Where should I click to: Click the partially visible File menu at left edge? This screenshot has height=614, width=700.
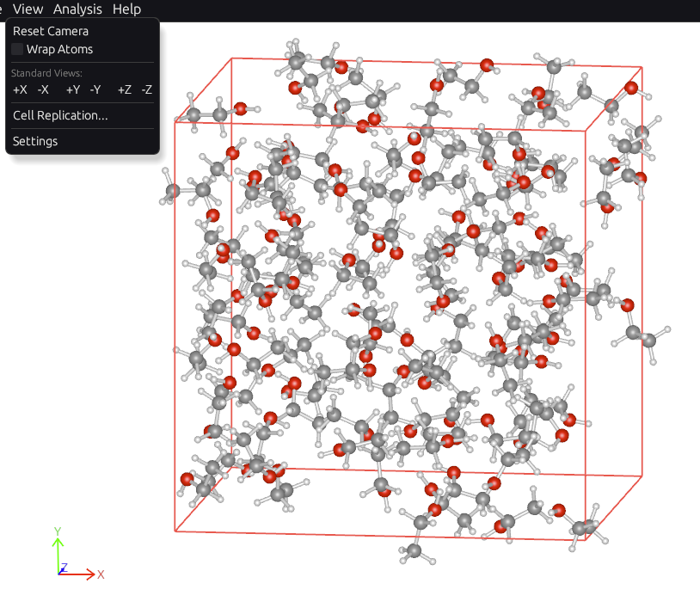click(2, 9)
